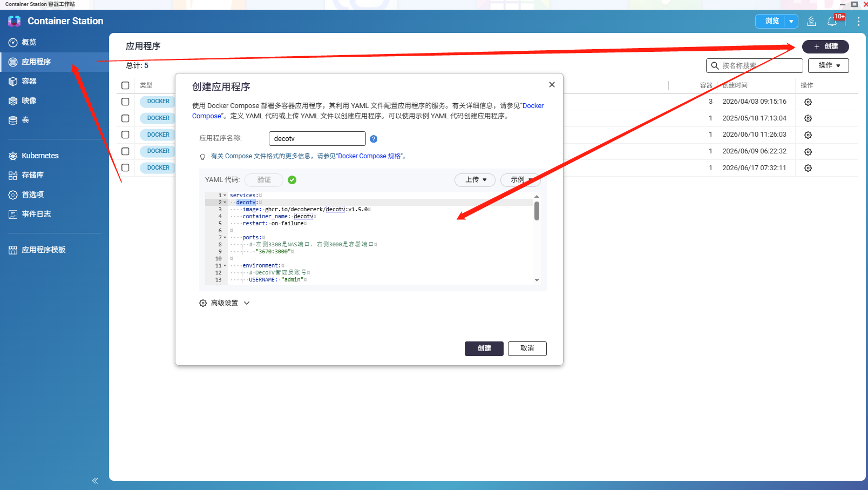Edit the 应用程序名称 field containing decotv
This screenshot has height=490, width=868.
(317, 138)
